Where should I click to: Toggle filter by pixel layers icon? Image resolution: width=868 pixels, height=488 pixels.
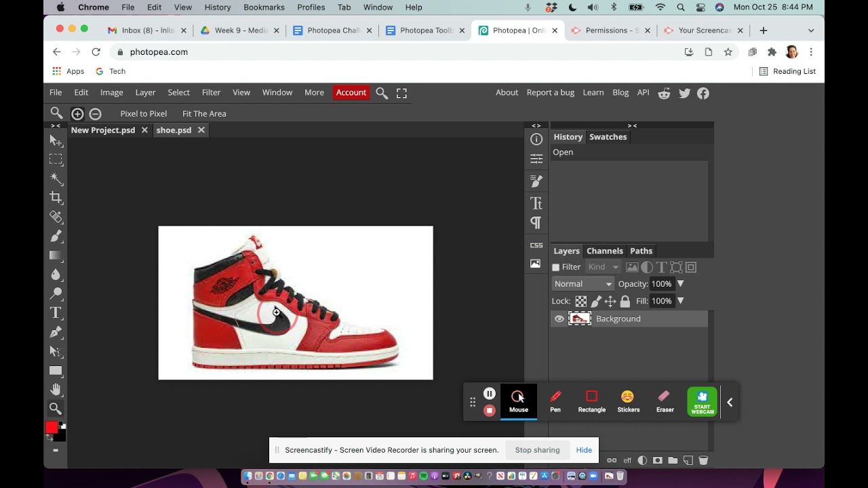pyautogui.click(x=632, y=267)
